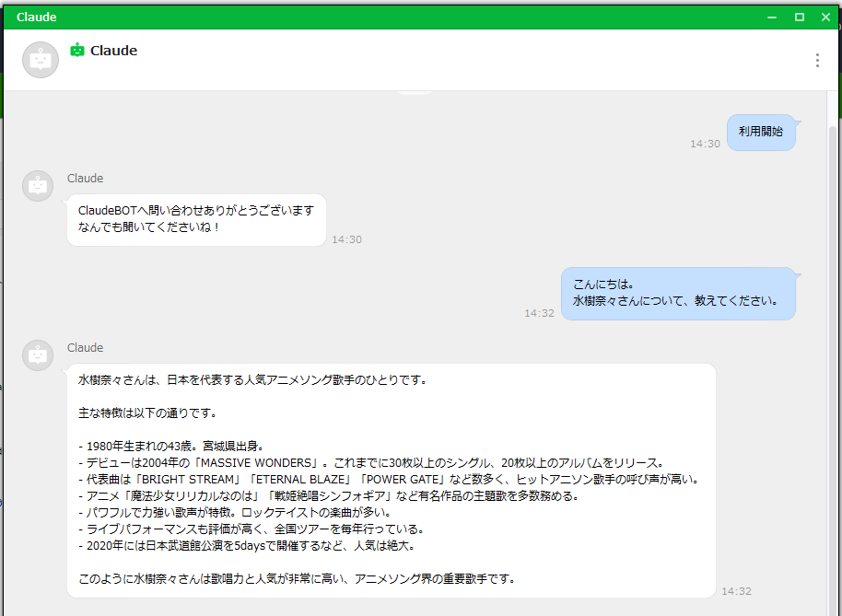842x616 pixels.
Task: Click the 14:32 timestamp after the long answer
Action: (736, 591)
